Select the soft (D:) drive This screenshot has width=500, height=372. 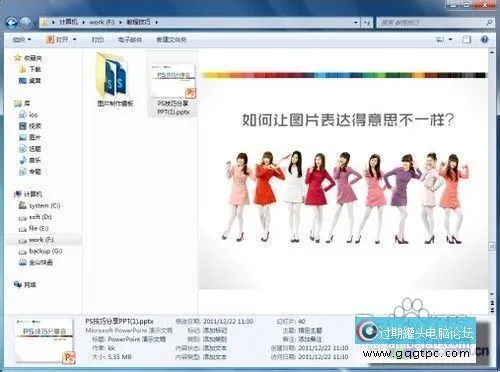click(x=35, y=217)
